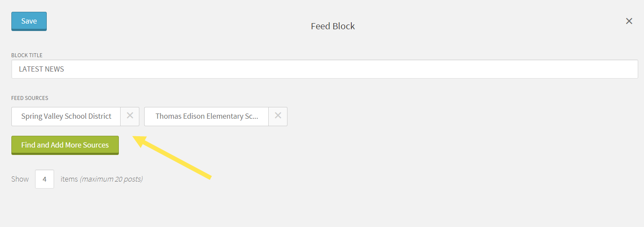644x227 pixels.
Task: Select the Thomas Edison Elementary Sc... chip
Action: (207, 117)
